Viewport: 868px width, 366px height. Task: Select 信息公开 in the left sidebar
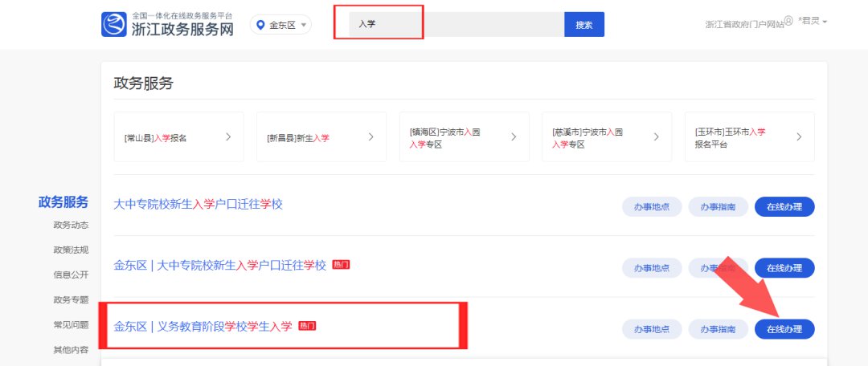tap(71, 274)
